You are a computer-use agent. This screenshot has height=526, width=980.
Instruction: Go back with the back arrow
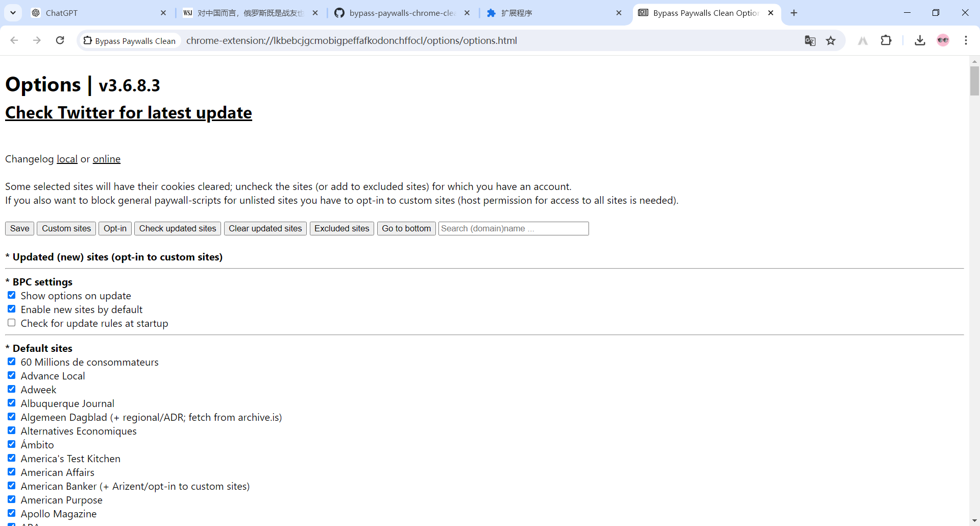pyautogui.click(x=14, y=40)
